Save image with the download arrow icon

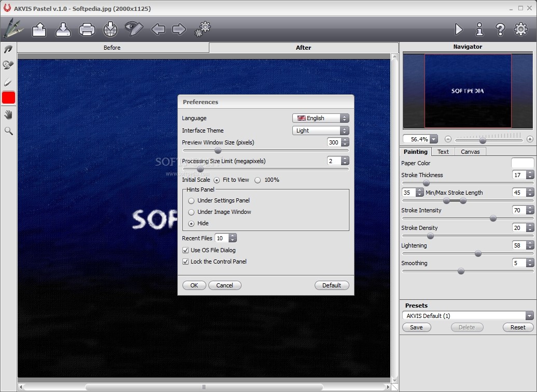(63, 30)
